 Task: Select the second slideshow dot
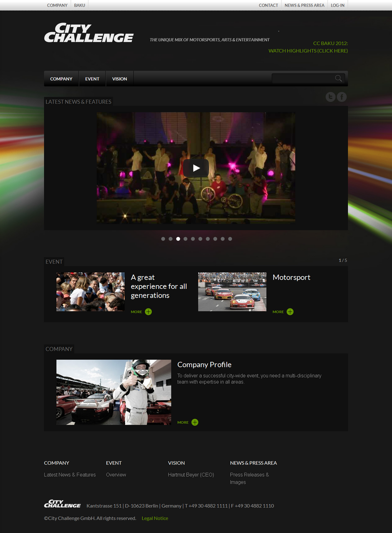click(x=171, y=239)
